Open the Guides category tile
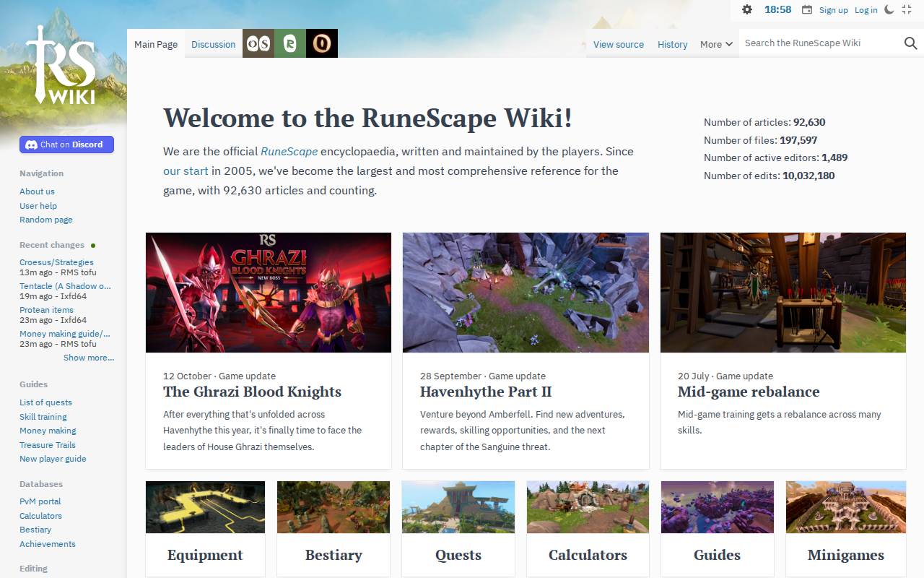 coord(718,529)
